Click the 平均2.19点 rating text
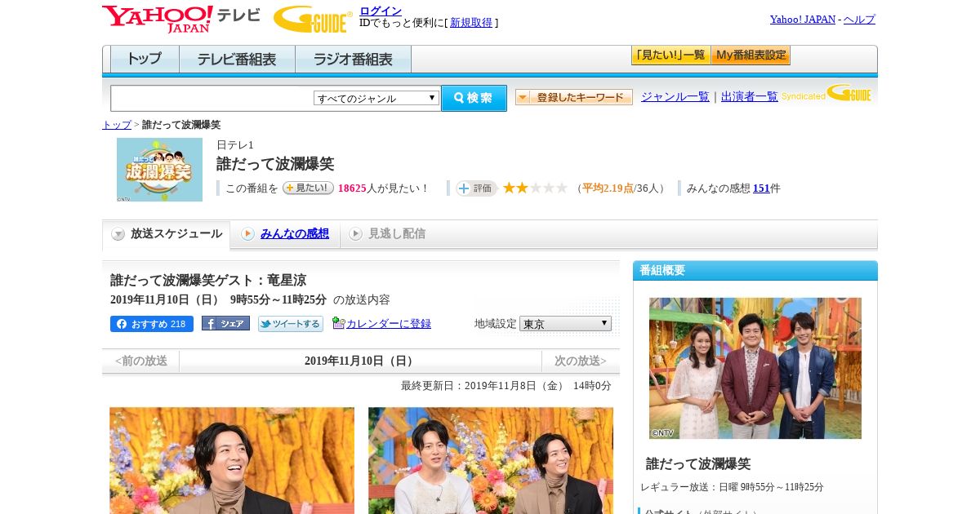The width and height of the screenshot is (980, 514). pyautogui.click(x=608, y=188)
